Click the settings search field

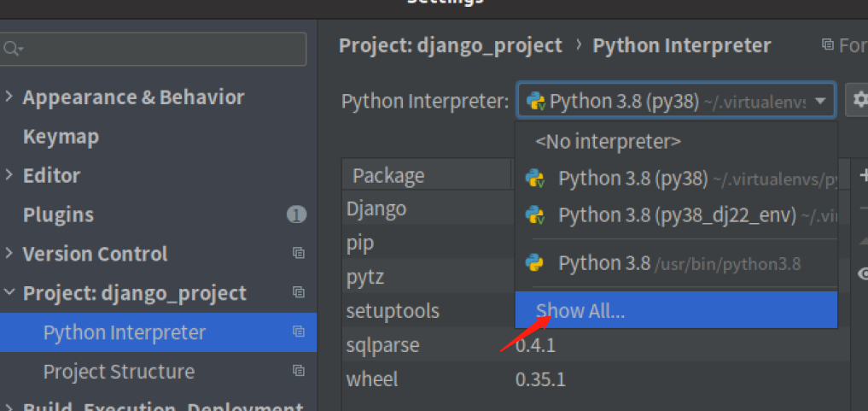(153, 49)
